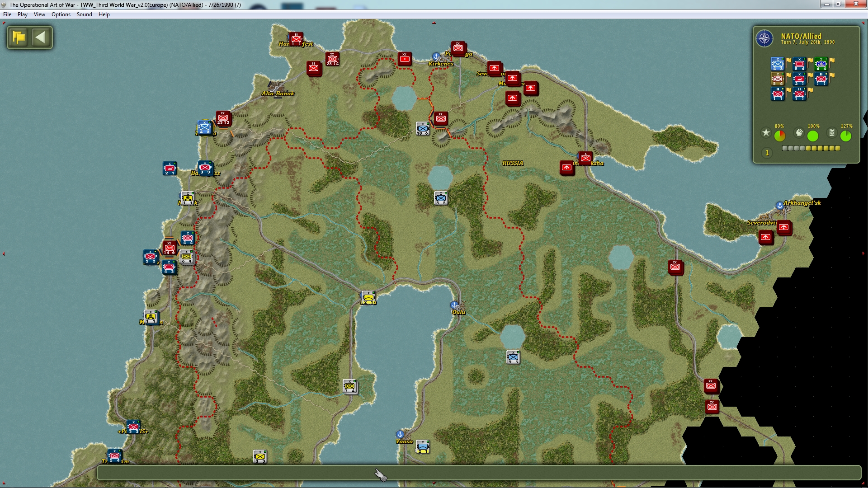Click the Vaasa port anchor icon

pos(400,434)
